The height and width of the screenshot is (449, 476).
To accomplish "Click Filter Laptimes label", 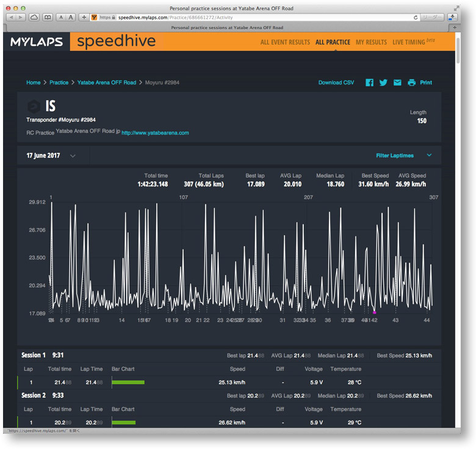I will click(395, 156).
